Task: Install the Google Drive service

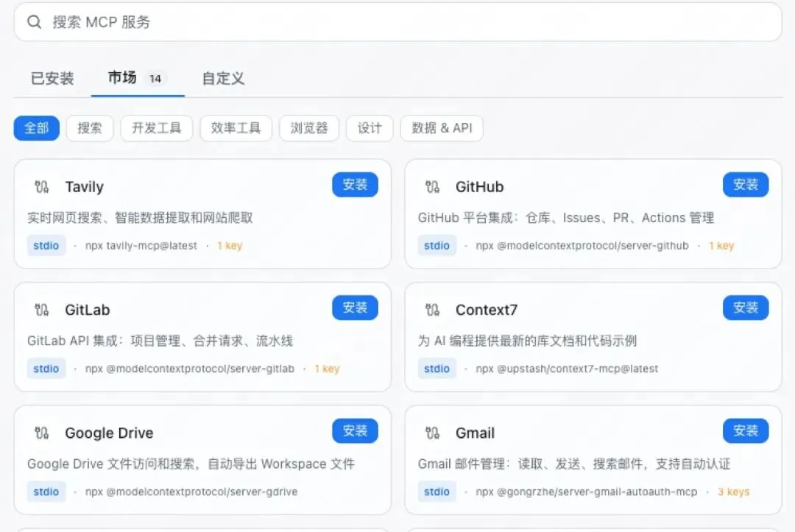Action: tap(355, 430)
